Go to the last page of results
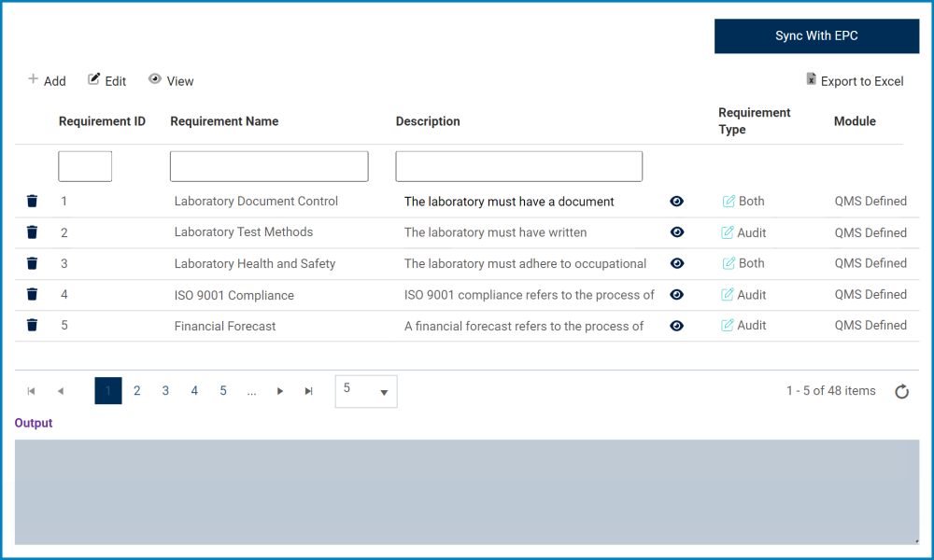Screen dimensions: 934x560 pos(308,391)
